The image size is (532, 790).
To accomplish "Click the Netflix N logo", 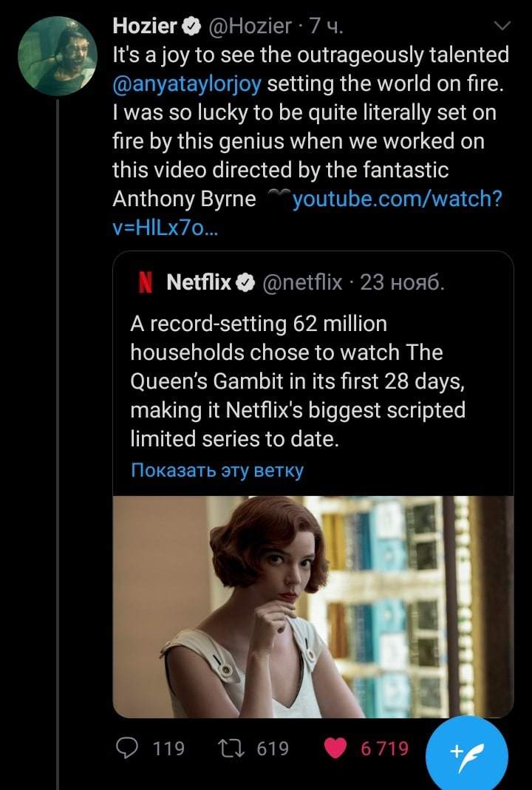I will [x=146, y=282].
